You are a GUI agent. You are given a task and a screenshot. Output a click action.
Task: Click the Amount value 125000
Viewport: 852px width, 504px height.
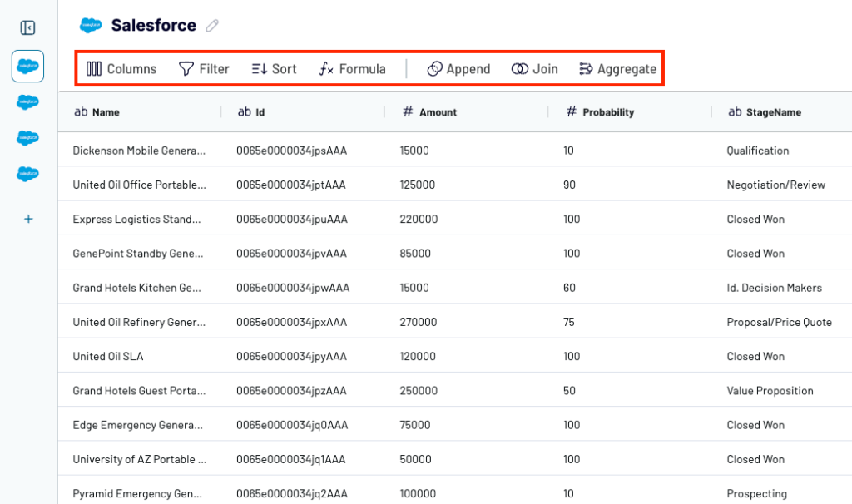418,185
